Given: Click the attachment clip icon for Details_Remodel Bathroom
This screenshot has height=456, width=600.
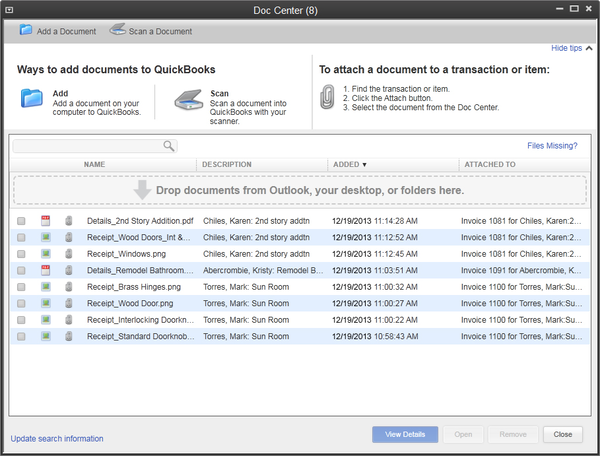Looking at the screenshot, I should [x=69, y=270].
